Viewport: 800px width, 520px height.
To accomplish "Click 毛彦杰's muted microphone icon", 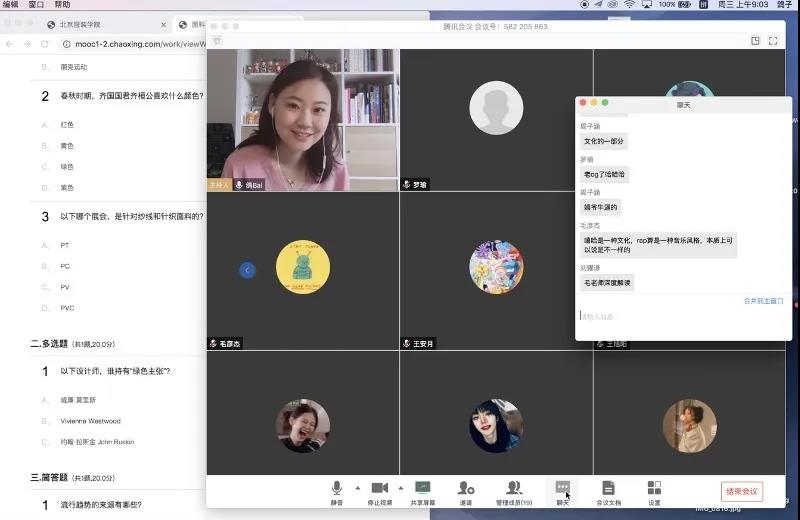I will pos(213,343).
